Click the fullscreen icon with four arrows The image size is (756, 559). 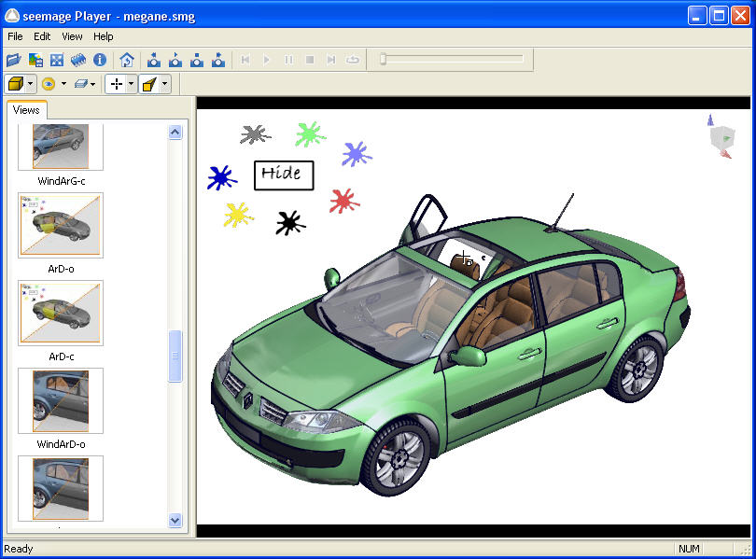click(57, 60)
